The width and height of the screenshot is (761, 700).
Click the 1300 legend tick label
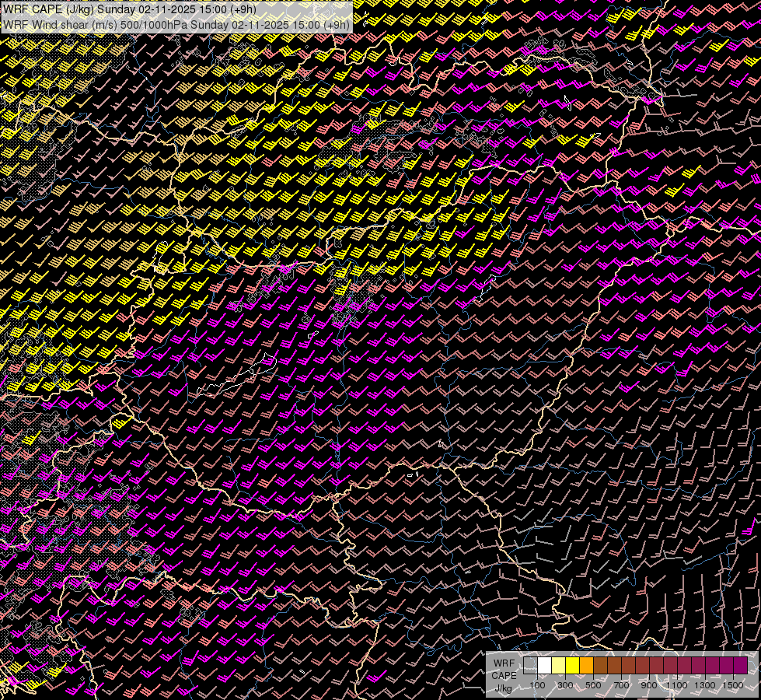point(705,685)
